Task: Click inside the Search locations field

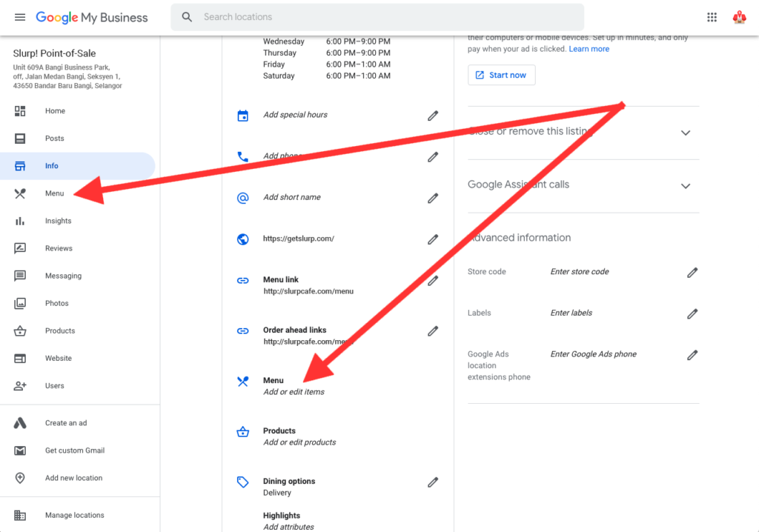Action: point(377,17)
